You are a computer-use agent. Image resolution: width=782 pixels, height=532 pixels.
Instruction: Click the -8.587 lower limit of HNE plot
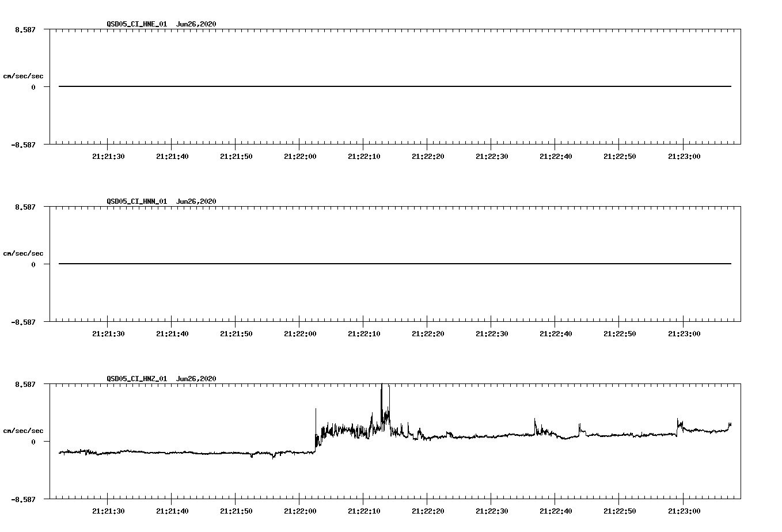pyautogui.click(x=24, y=145)
